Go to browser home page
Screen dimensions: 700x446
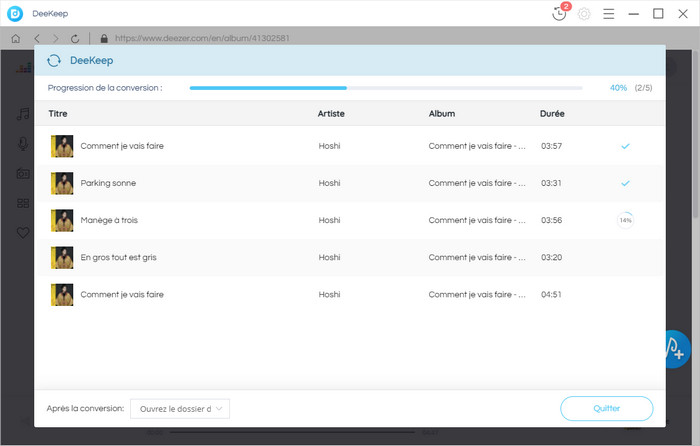(15, 38)
